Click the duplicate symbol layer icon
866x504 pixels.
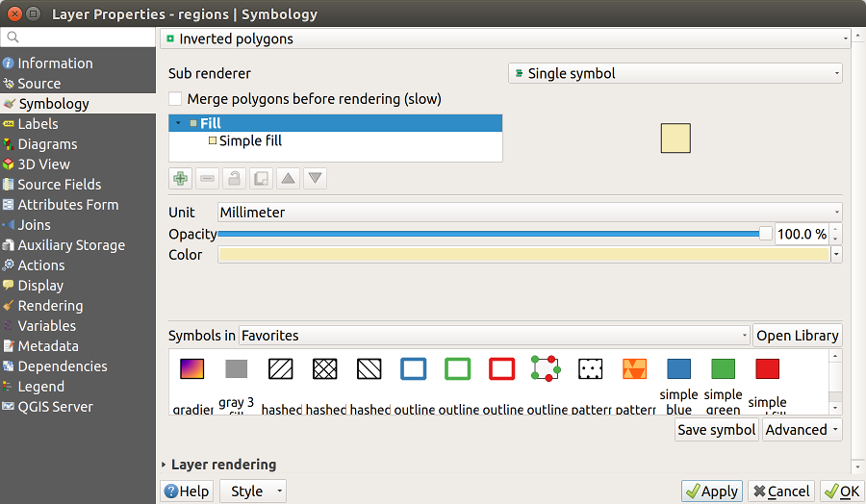[x=261, y=178]
